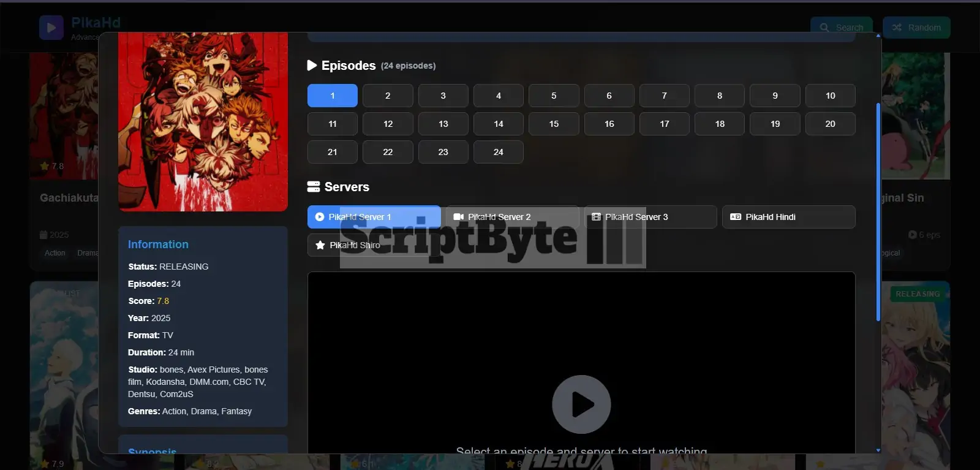Click the Servers stack icon
The height and width of the screenshot is (470, 980).
[314, 187]
